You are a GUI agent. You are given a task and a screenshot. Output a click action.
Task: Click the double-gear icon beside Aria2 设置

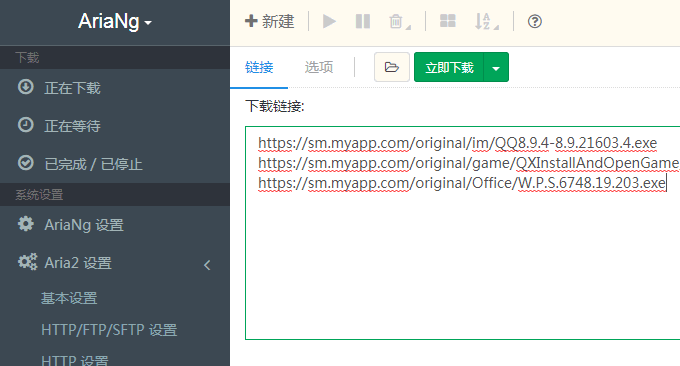point(27,262)
